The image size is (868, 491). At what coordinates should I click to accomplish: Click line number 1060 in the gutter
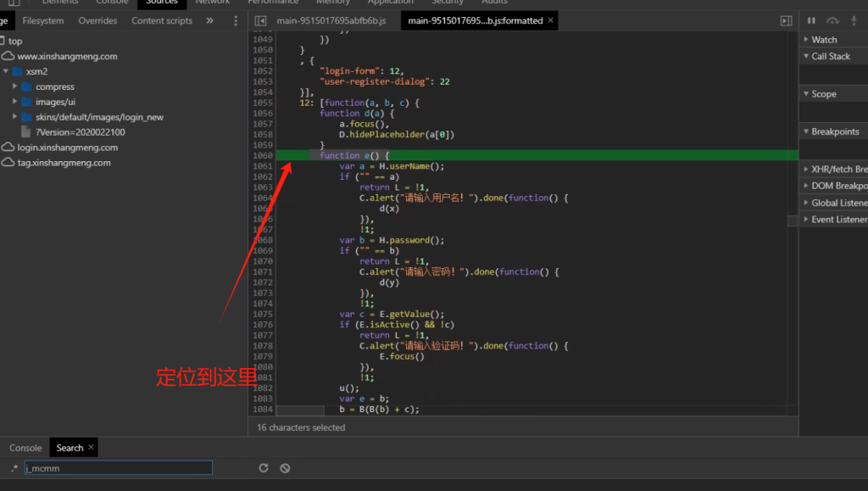(263, 155)
